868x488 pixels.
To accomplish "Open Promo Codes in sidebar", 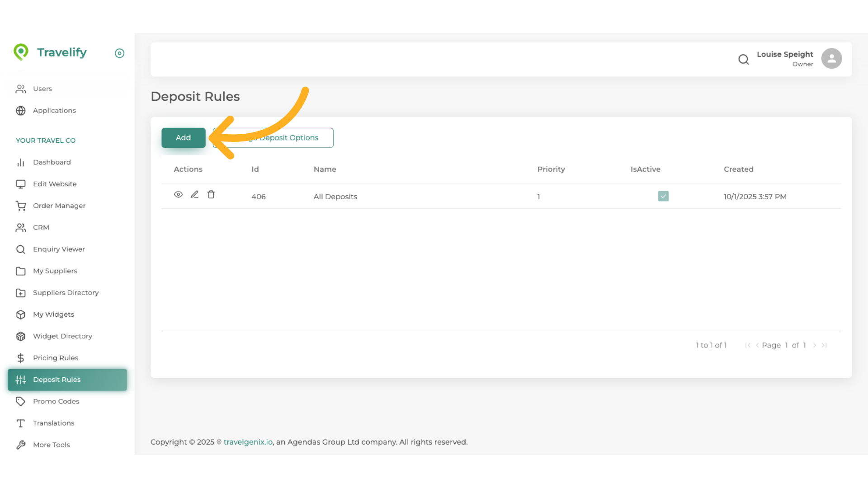I will point(56,401).
